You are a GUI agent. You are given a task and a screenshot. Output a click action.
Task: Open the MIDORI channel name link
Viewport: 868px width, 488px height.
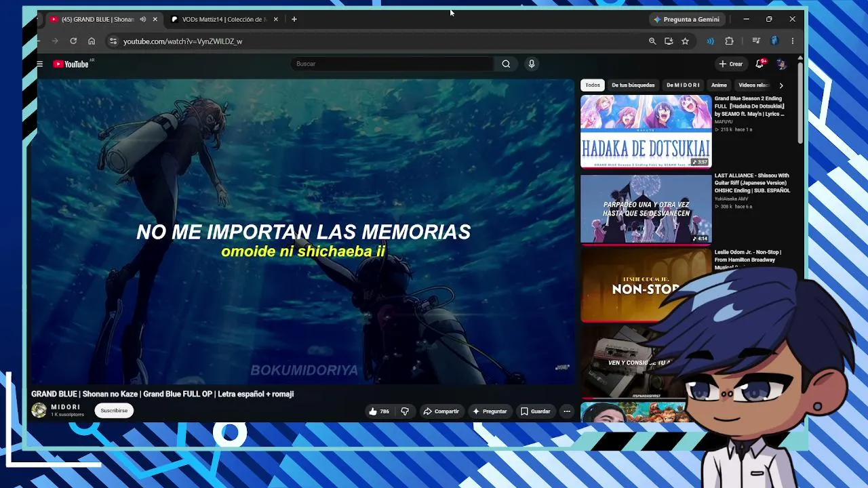(x=66, y=407)
